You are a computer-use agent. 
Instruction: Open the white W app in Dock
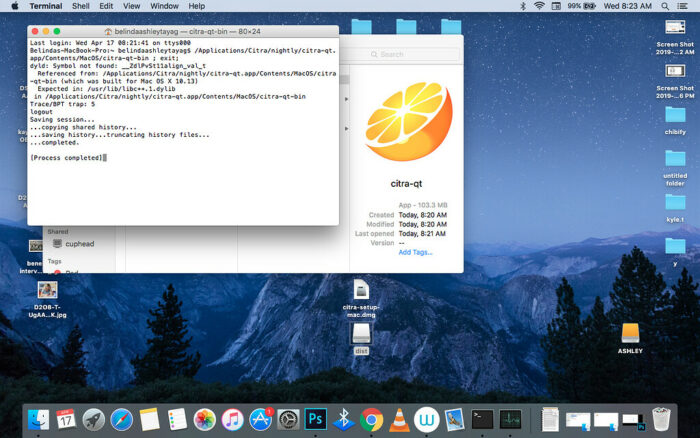(x=426, y=420)
